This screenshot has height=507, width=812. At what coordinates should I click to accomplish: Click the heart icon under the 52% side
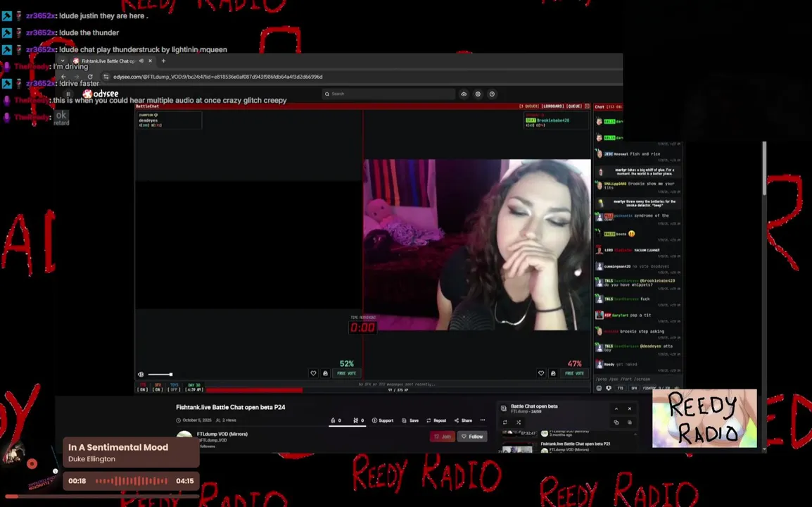pos(313,373)
